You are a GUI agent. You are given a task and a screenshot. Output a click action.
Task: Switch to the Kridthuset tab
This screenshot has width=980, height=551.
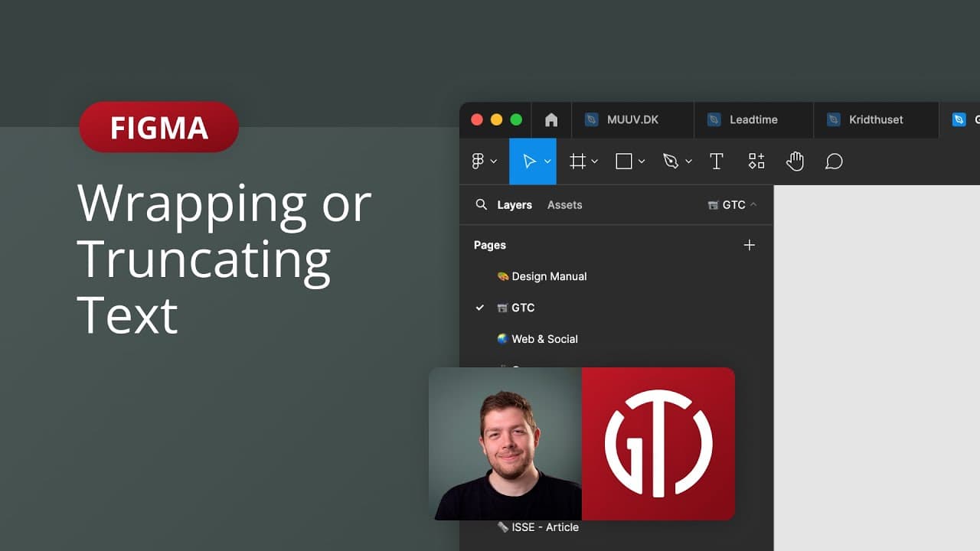(876, 120)
